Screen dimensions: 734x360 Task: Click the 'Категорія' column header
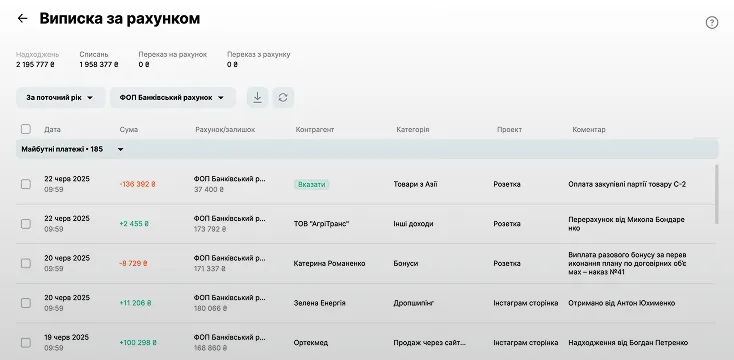412,129
